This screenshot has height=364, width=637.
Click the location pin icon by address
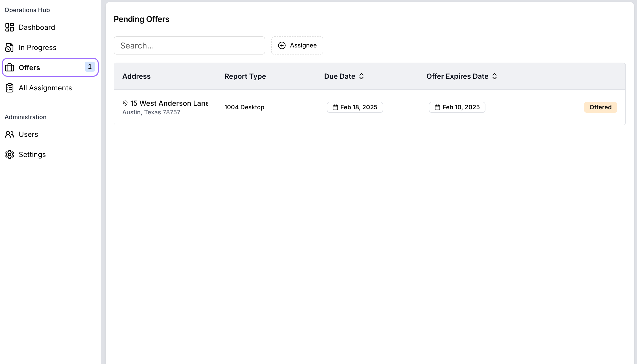125,103
